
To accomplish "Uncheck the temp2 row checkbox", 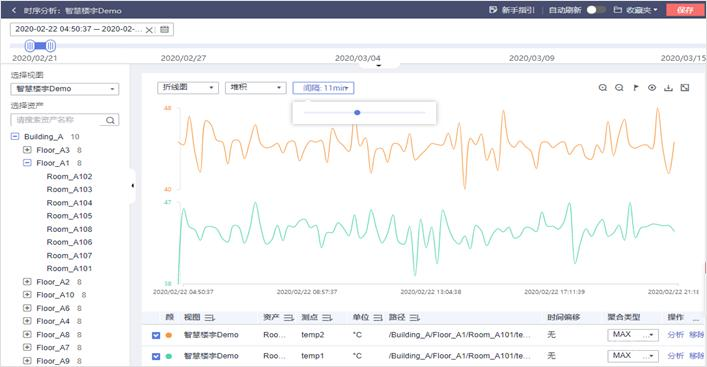I will pyautogui.click(x=156, y=335).
